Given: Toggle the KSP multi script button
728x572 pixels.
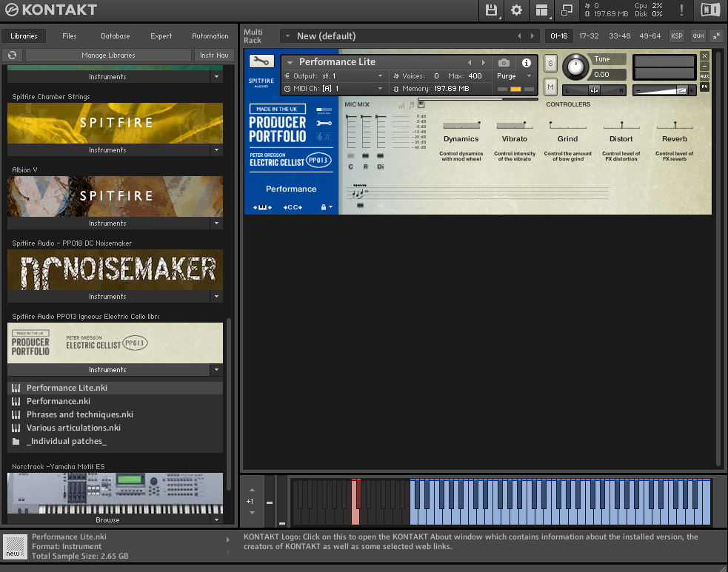Looking at the screenshot, I should pyautogui.click(x=676, y=36).
